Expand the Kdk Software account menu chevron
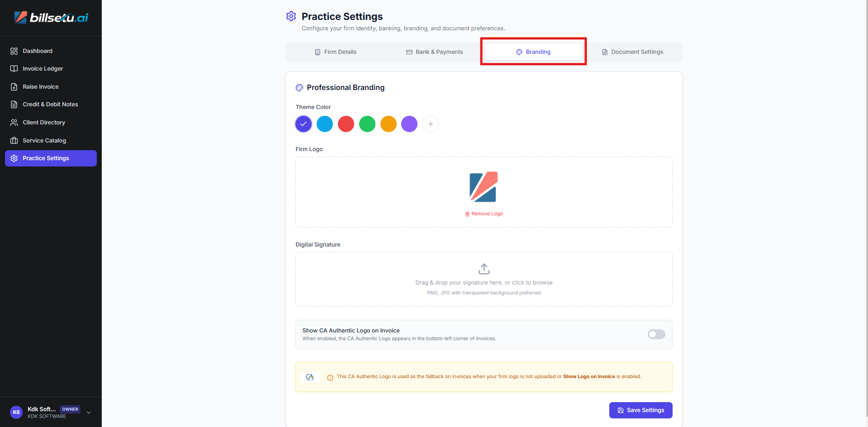868x427 pixels. tap(89, 413)
